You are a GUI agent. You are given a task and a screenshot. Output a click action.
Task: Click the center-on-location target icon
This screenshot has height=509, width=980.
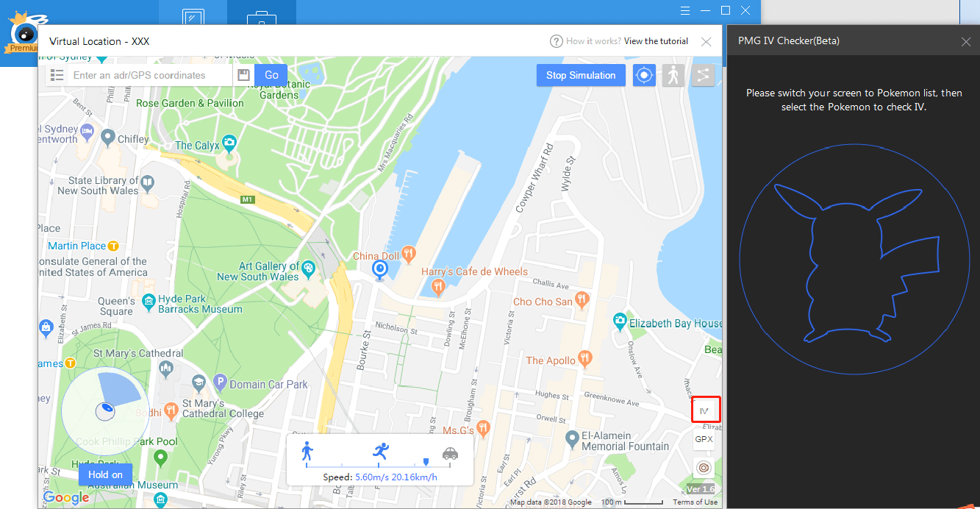coord(644,75)
